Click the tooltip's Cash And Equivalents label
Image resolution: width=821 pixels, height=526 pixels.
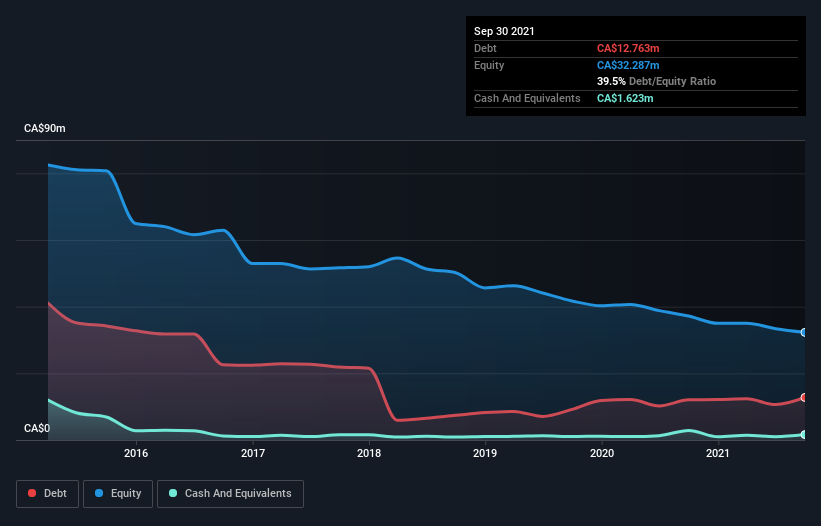coord(527,98)
